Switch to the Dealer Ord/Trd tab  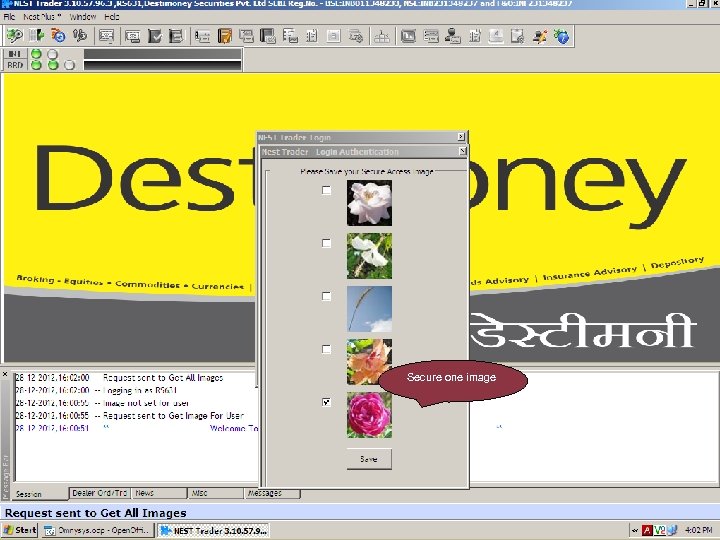pos(99,493)
